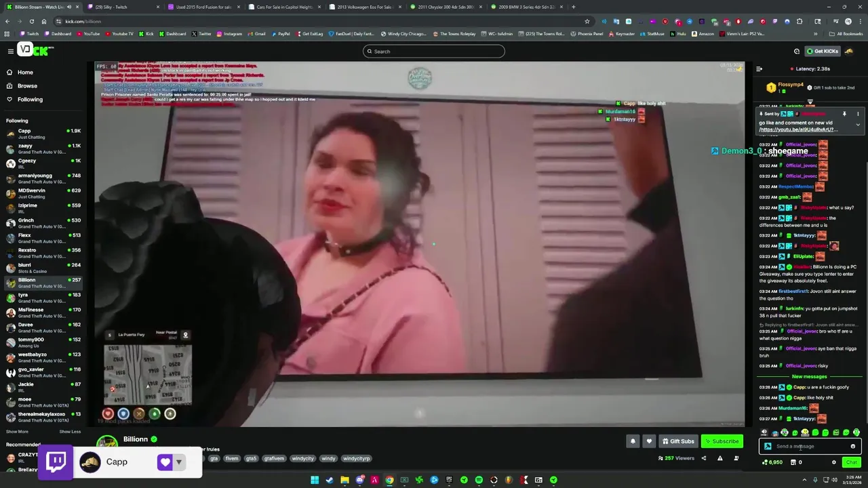Open Windows Start menu

coord(315,480)
